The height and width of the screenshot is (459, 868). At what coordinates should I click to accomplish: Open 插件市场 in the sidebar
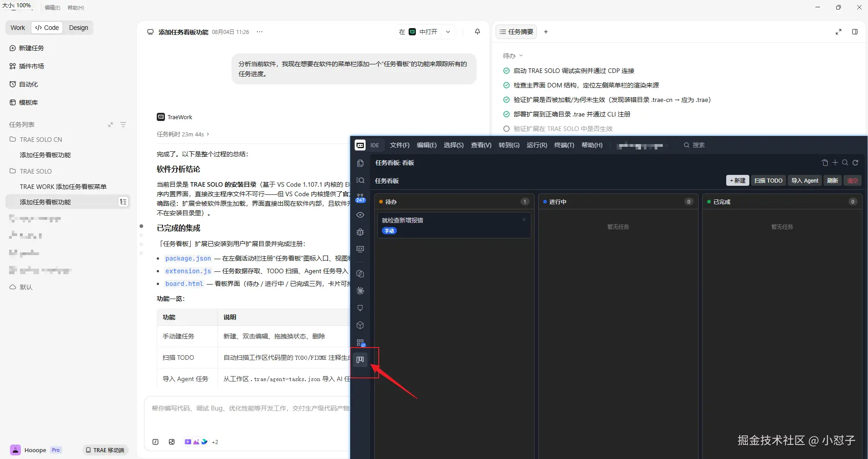point(27,66)
